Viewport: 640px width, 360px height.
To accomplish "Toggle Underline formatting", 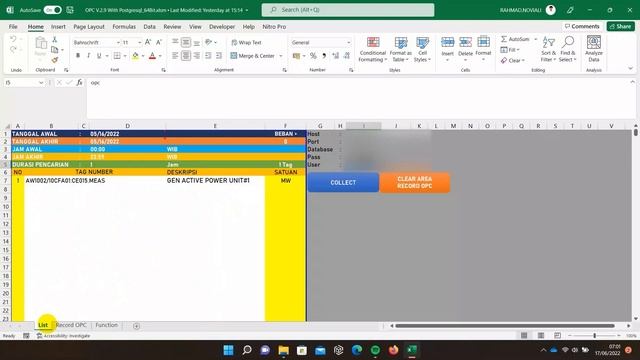I will 99,56.
